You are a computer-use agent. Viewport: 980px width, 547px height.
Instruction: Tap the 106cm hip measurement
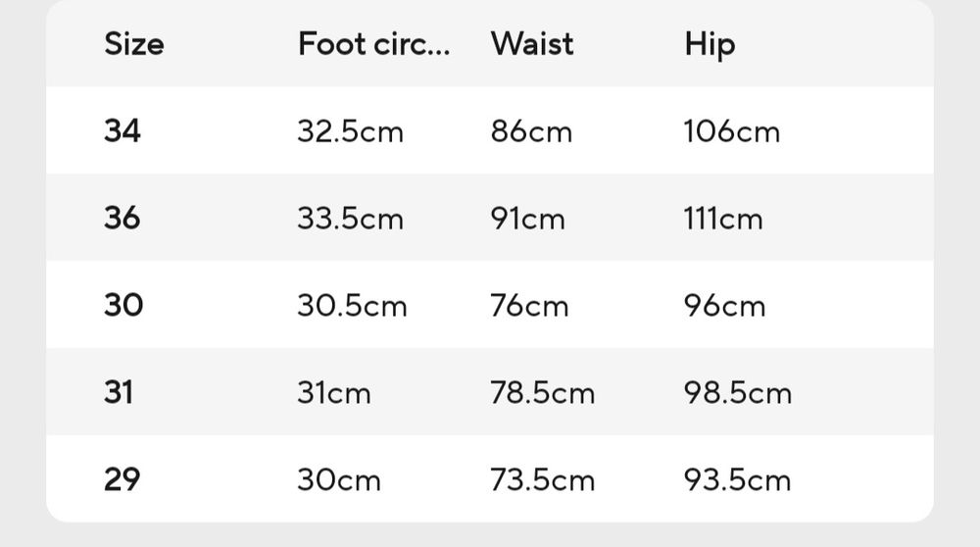pyautogui.click(x=731, y=131)
